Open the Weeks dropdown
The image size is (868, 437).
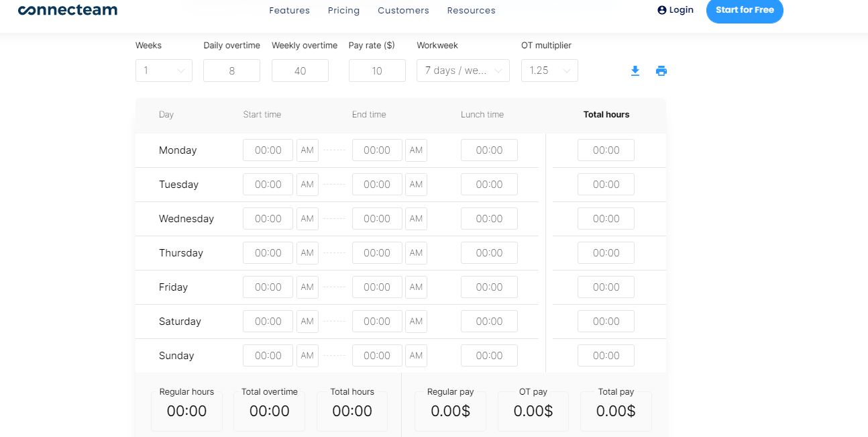point(164,70)
